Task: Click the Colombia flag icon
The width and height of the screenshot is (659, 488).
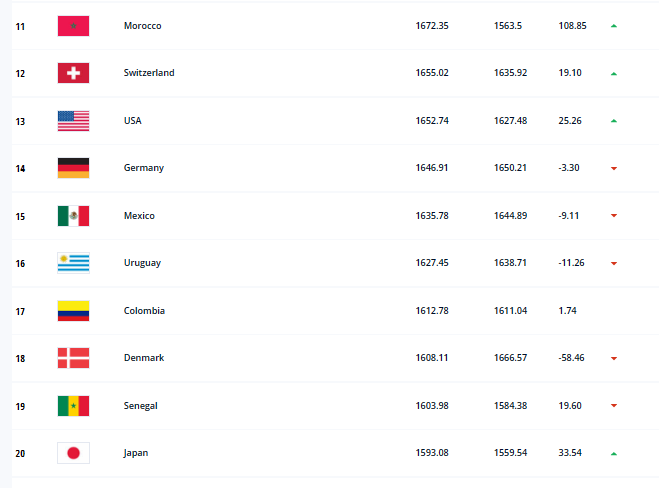Action: (73, 311)
